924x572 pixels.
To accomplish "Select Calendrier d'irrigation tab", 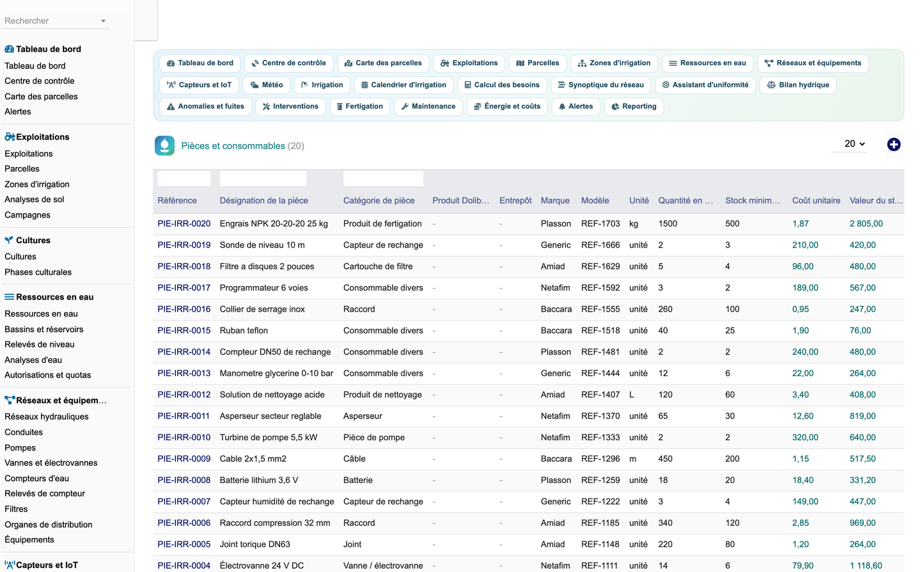I will pos(403,85).
